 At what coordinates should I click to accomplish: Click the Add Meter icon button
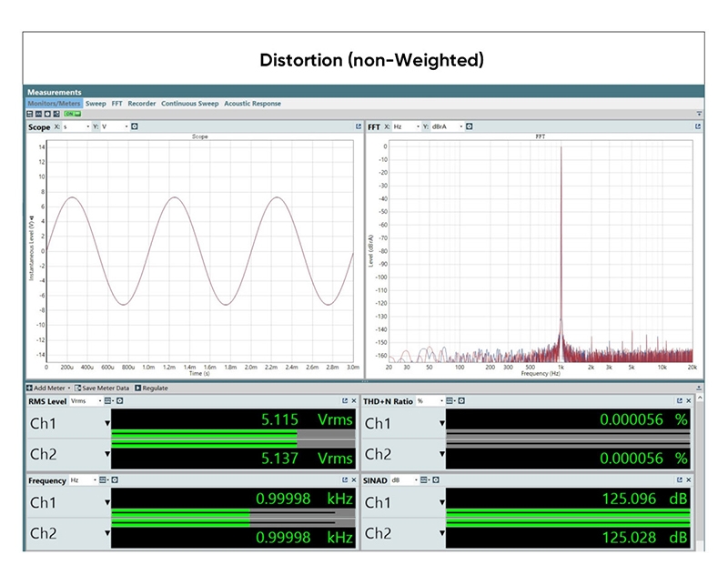tap(29, 388)
